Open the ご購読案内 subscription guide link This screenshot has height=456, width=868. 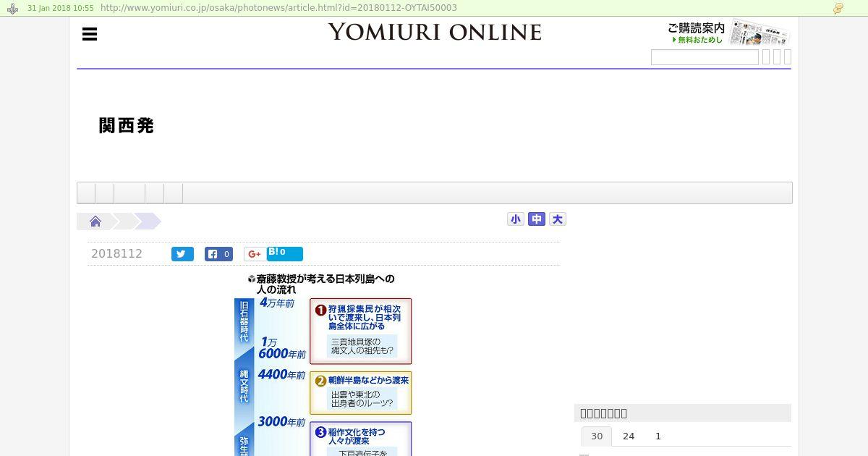click(696, 28)
